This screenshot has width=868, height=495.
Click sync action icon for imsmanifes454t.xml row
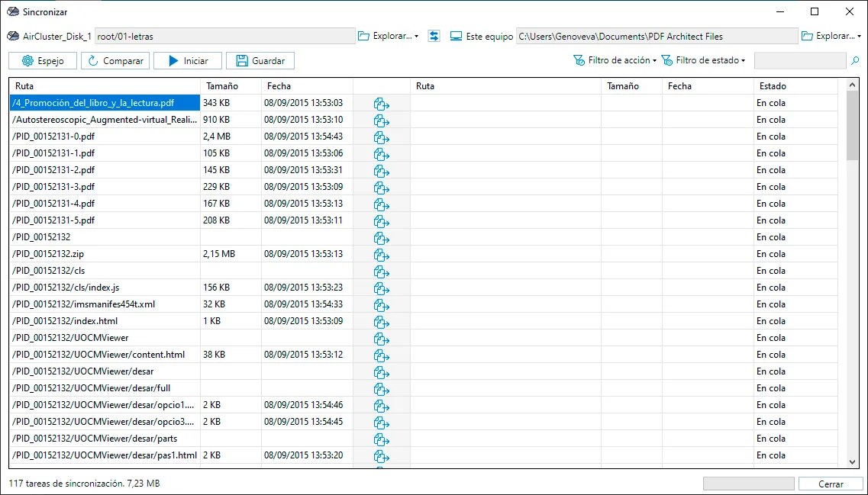[382, 305]
